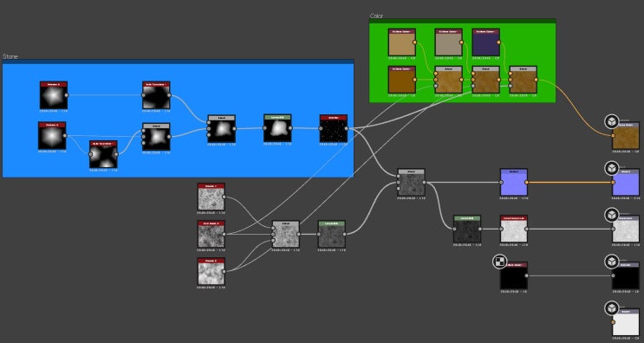Viewport: 644px width, 343px height.
Task: Select the Blend node combining the three noise nodes
Action: click(286, 234)
